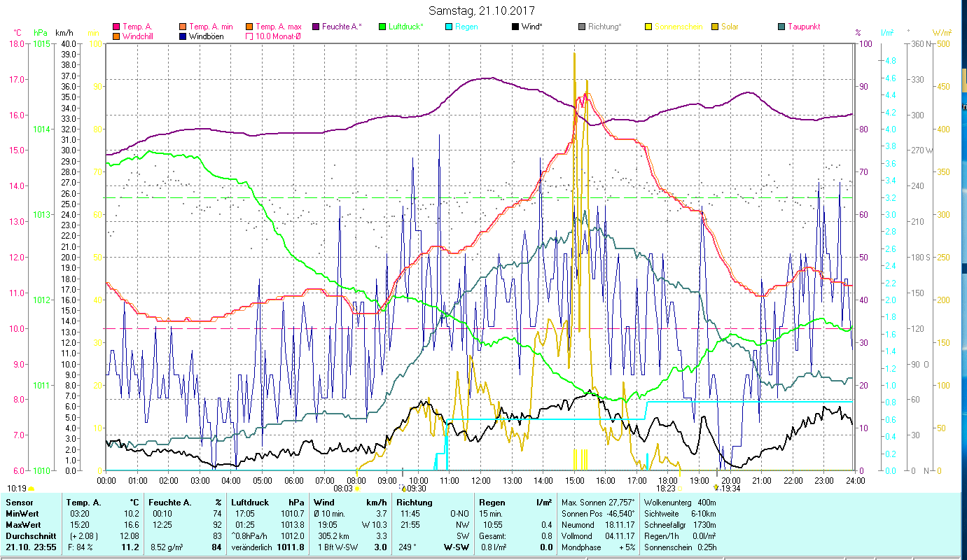
Task: Click the Temp. A. max legend swatch
Action: tap(249, 27)
